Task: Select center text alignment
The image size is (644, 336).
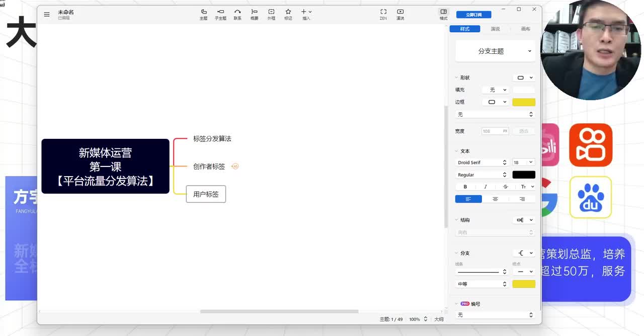Action: tap(495, 199)
